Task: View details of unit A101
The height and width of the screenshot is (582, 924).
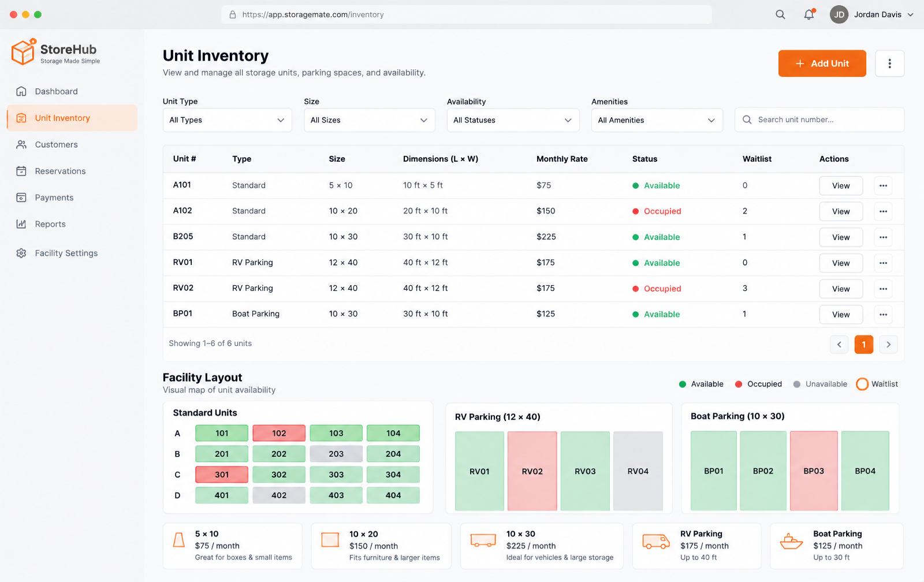Action: (x=841, y=185)
